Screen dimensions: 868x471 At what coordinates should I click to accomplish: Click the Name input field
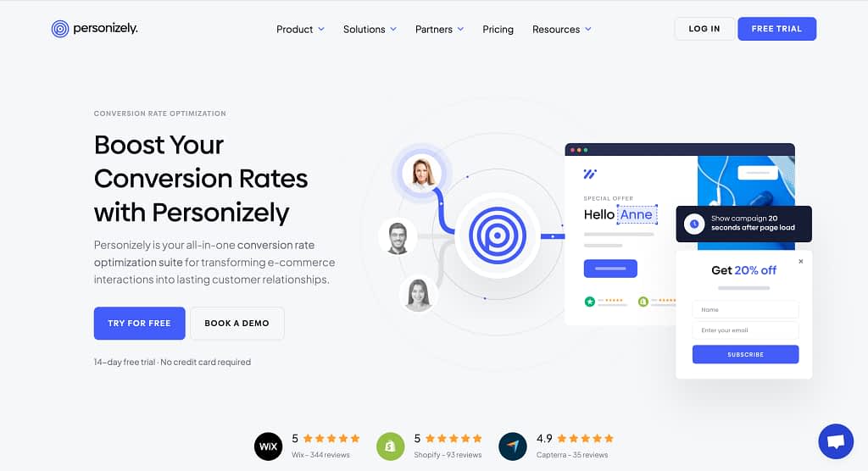pyautogui.click(x=745, y=309)
